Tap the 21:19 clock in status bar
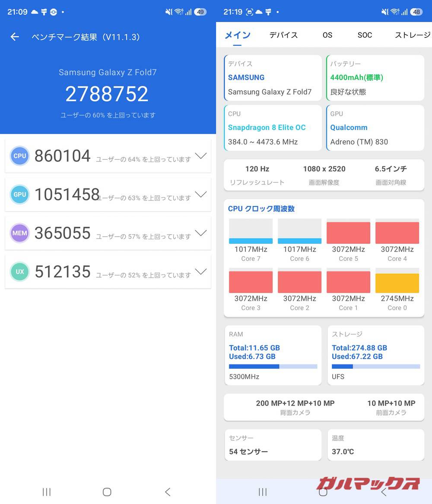The height and width of the screenshot is (504, 432). [x=233, y=12]
